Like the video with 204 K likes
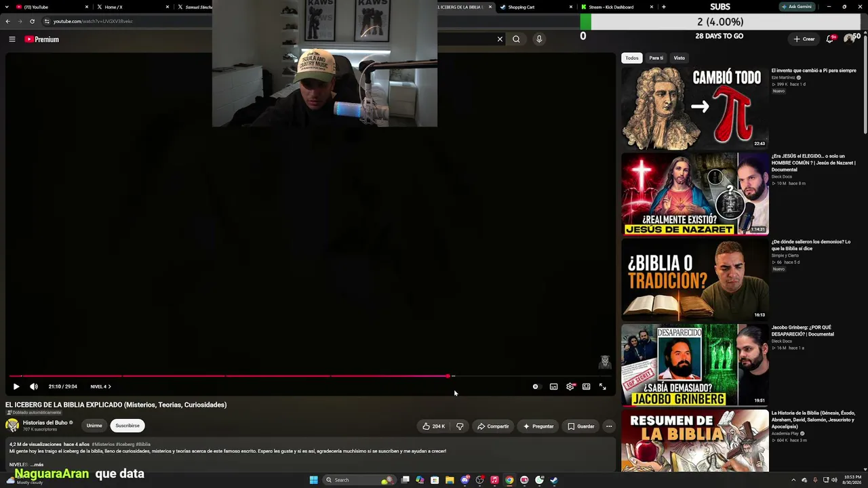868x488 pixels. click(x=433, y=426)
